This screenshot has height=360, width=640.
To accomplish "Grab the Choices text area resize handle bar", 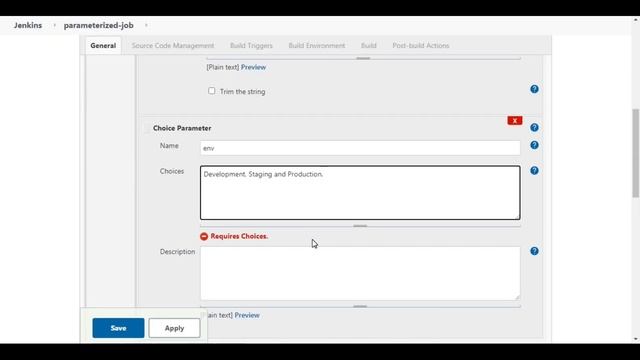I will pyautogui.click(x=360, y=225).
